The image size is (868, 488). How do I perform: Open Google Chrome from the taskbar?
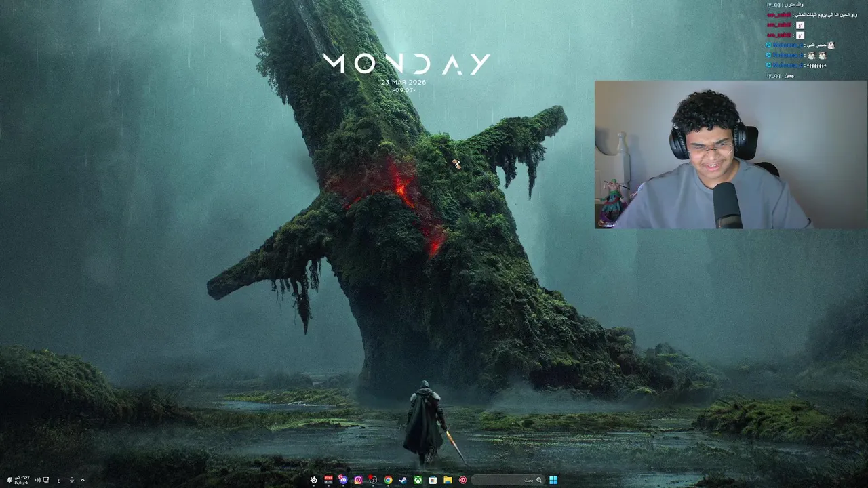[388, 480]
